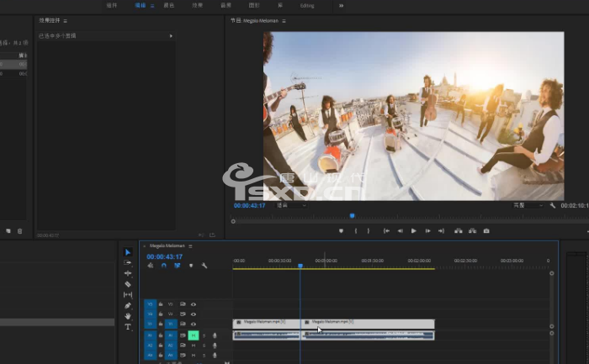Close the Megalo Meloman sequence tab
The height and width of the screenshot is (364, 589).
point(144,246)
